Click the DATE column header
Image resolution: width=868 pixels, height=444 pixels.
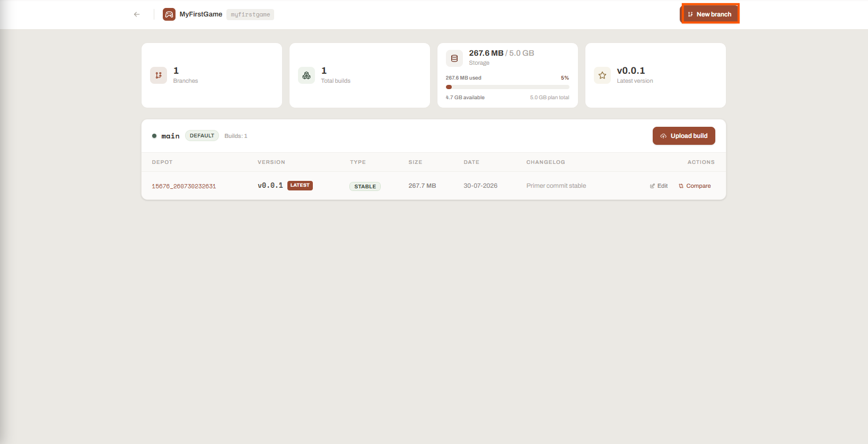471,162
